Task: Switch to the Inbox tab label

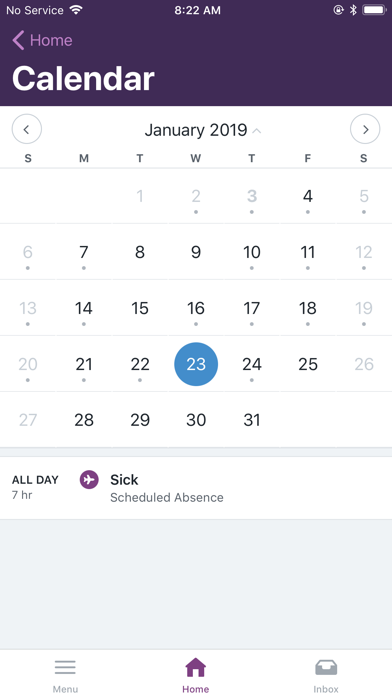Action: [326, 689]
